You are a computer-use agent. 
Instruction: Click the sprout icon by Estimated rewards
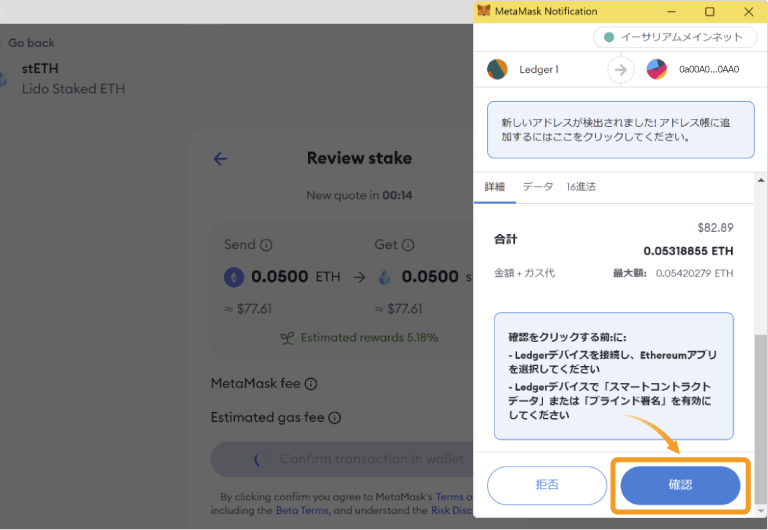tap(287, 338)
